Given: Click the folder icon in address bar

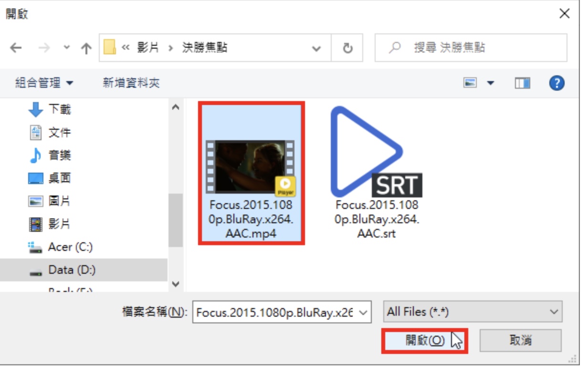Looking at the screenshot, I should tap(110, 48).
